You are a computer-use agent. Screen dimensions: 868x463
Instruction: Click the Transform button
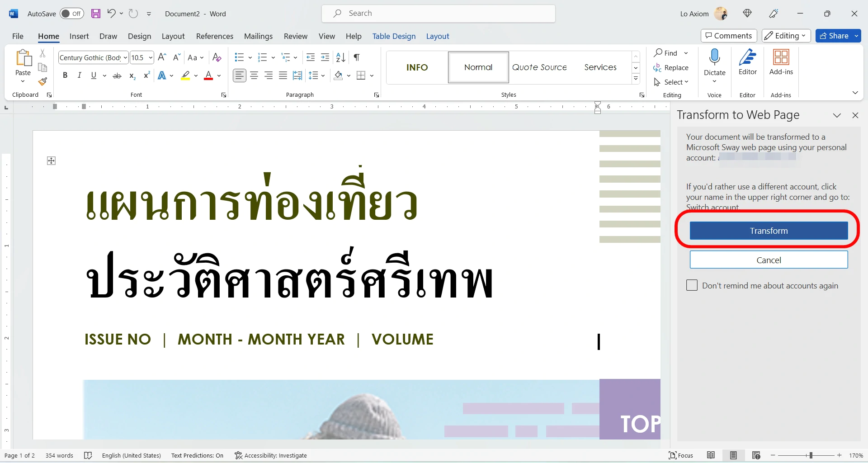pos(769,231)
